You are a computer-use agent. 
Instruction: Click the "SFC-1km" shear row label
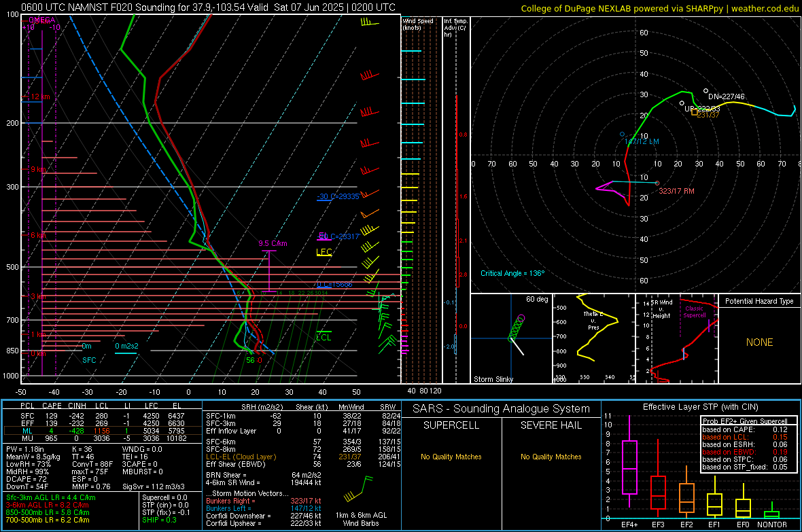tap(221, 416)
